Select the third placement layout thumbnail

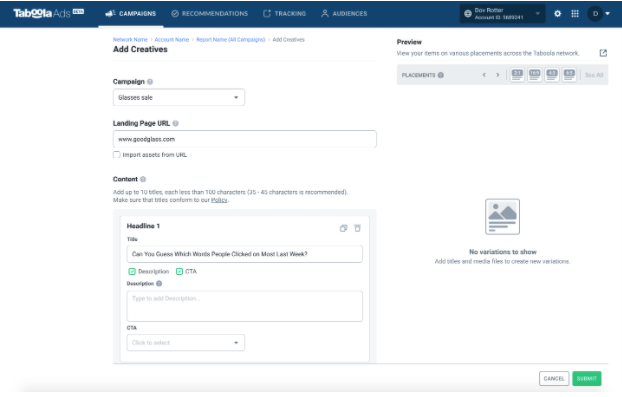pos(552,75)
